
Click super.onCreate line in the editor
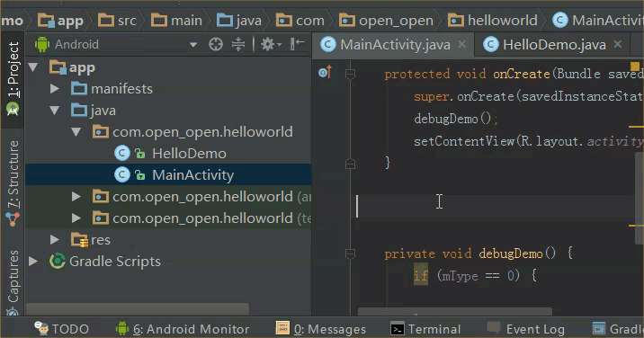(x=529, y=96)
